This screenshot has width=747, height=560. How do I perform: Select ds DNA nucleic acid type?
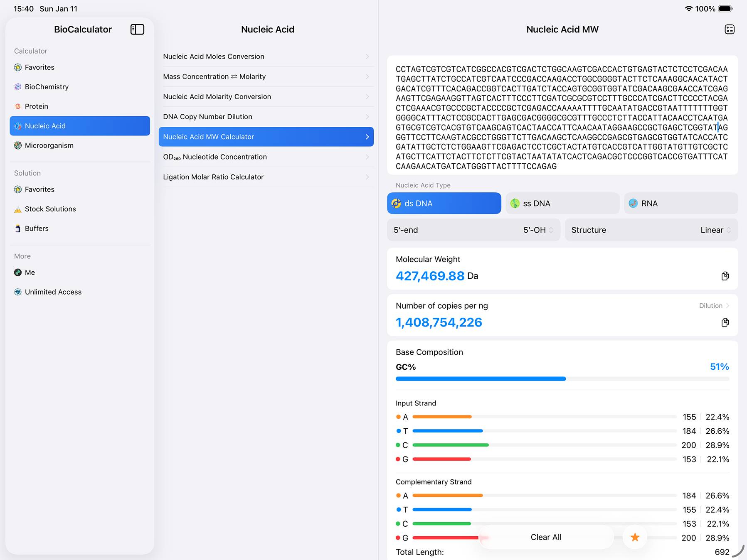coord(444,204)
